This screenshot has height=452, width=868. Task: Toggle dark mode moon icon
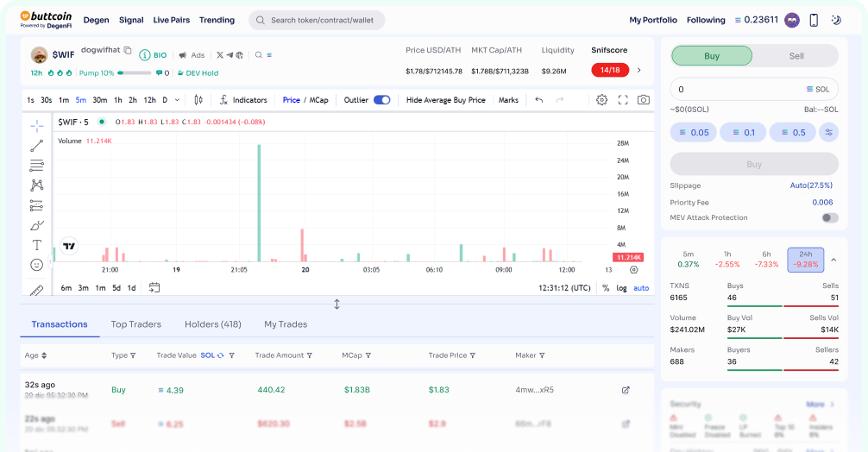(835, 20)
